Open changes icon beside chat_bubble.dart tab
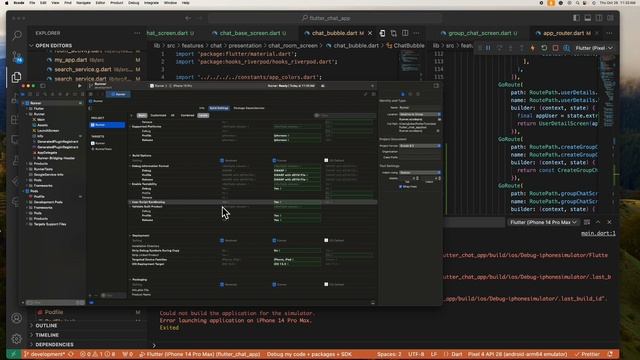This screenshot has height=360, width=640. [x=393, y=33]
